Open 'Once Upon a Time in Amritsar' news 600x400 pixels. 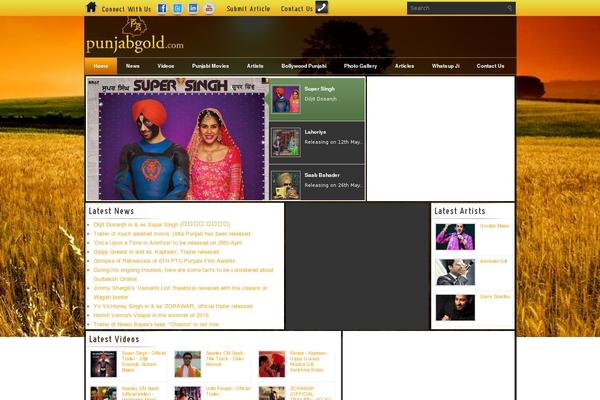[x=168, y=243]
